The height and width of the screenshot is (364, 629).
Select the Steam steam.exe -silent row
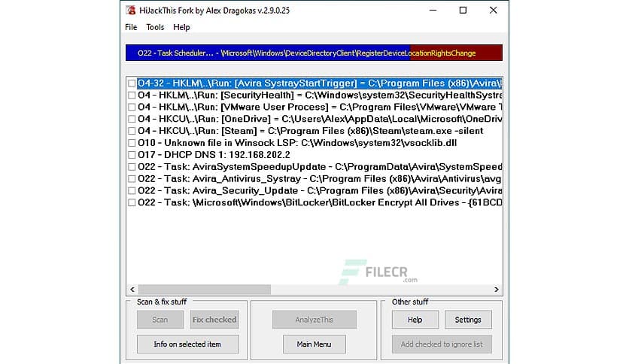point(311,131)
